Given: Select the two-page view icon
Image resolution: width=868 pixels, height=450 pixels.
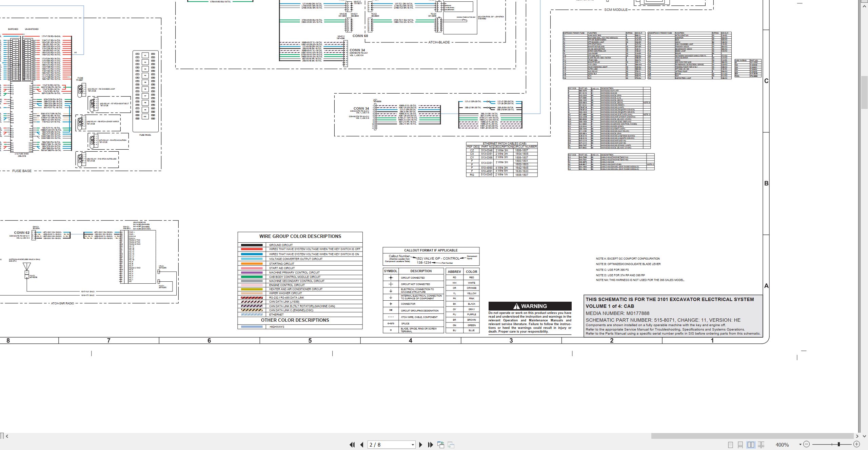Looking at the screenshot, I should pos(751,445).
